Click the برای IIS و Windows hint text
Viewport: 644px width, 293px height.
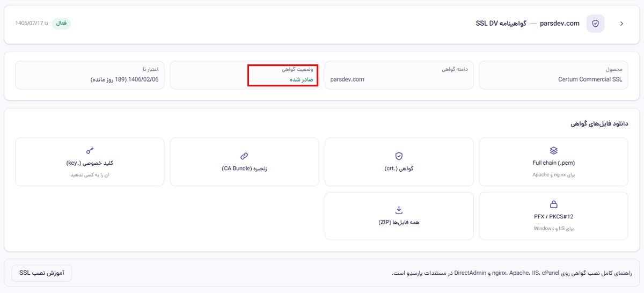(553, 228)
